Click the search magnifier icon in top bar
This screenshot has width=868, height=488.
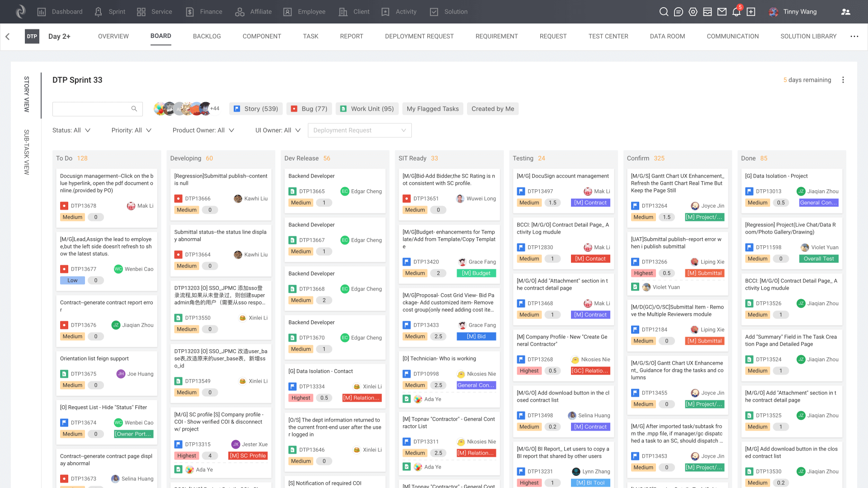tap(664, 12)
